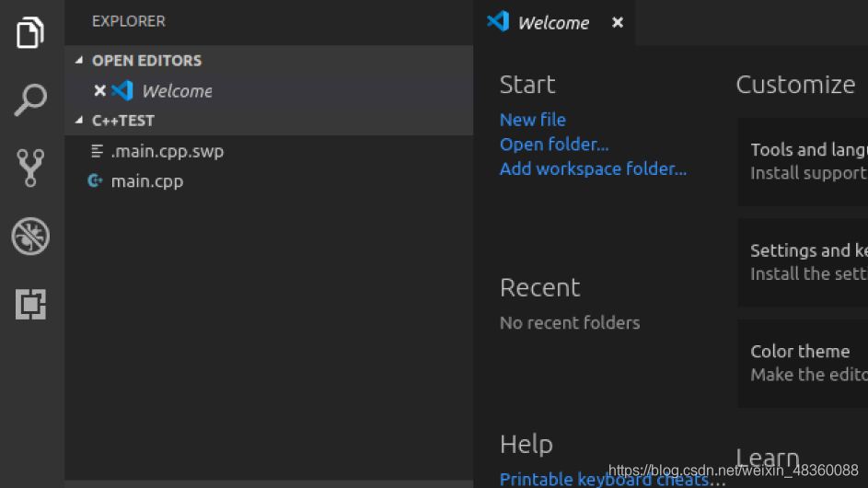
Task: Open the Extensions view in activity bar
Action: (30, 304)
